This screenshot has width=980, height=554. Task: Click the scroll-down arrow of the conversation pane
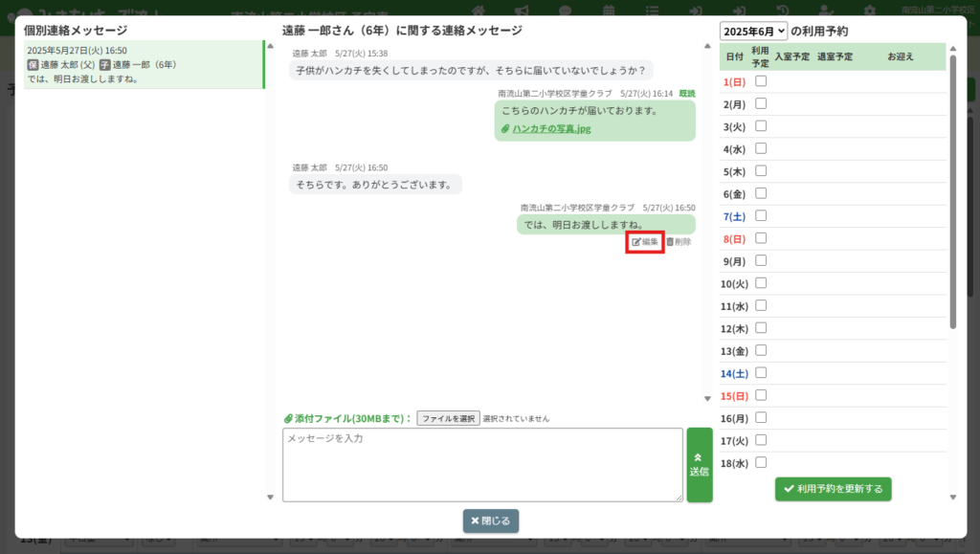[707, 398]
